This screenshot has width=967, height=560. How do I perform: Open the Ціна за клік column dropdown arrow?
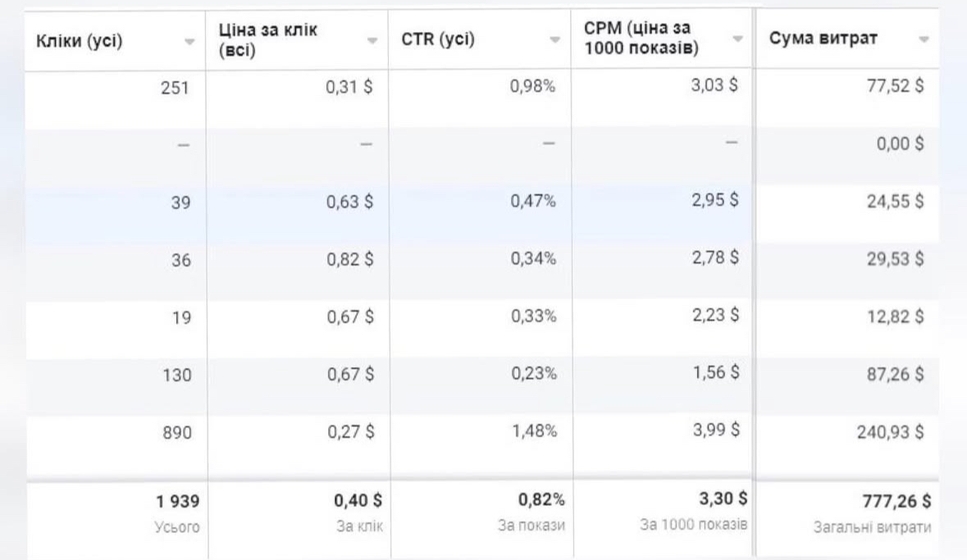(x=372, y=41)
